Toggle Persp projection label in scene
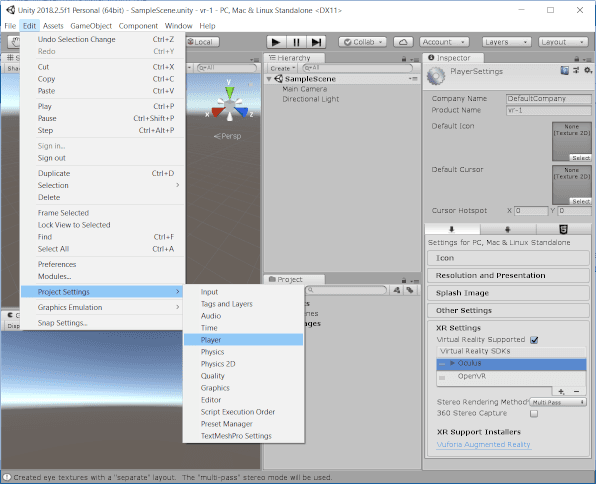The width and height of the screenshot is (596, 484). [x=227, y=136]
